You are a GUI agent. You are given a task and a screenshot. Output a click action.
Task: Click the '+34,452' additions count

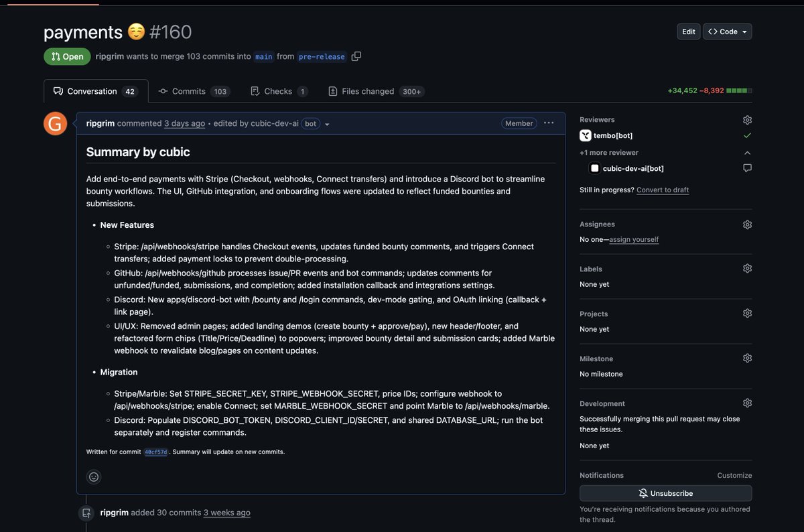point(682,90)
